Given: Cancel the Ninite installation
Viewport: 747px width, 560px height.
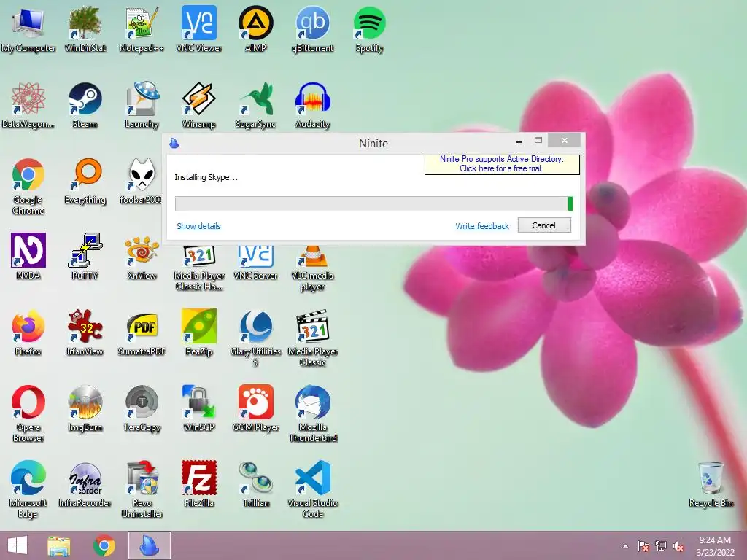Looking at the screenshot, I should coord(544,225).
